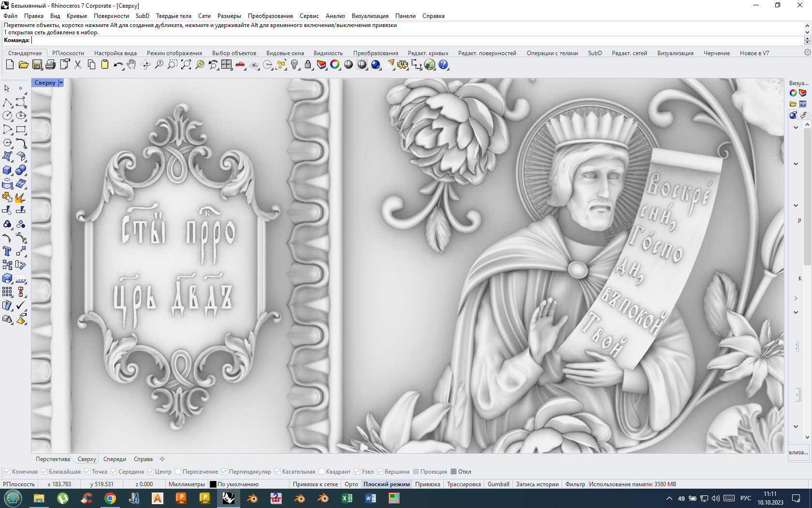Toggle the Gumball button in the status bar
812x508 pixels.
point(498,484)
